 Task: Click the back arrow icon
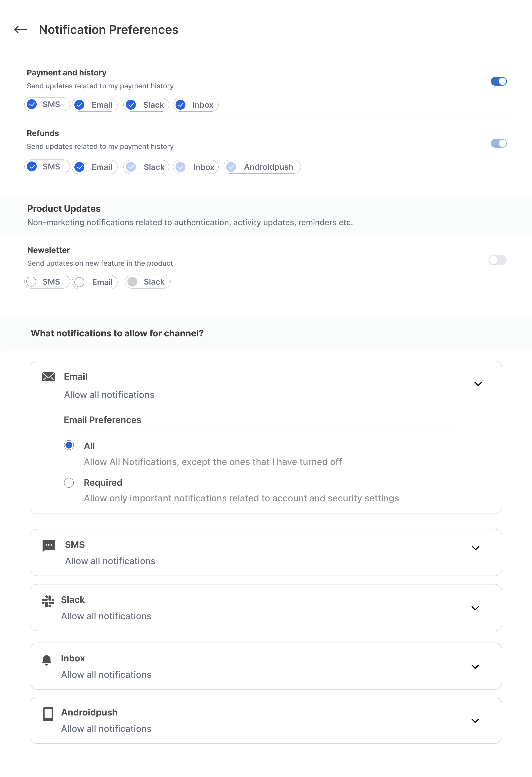coord(21,30)
